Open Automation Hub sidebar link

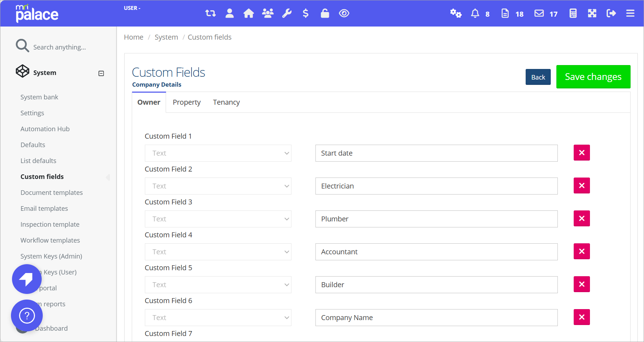[45, 129]
